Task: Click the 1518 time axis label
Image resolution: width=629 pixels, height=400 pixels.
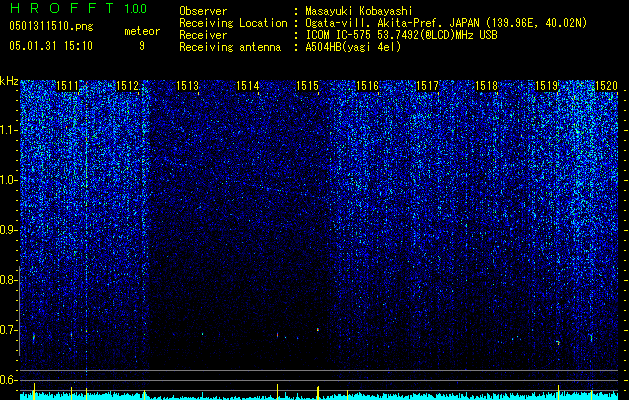Action: coord(487,86)
